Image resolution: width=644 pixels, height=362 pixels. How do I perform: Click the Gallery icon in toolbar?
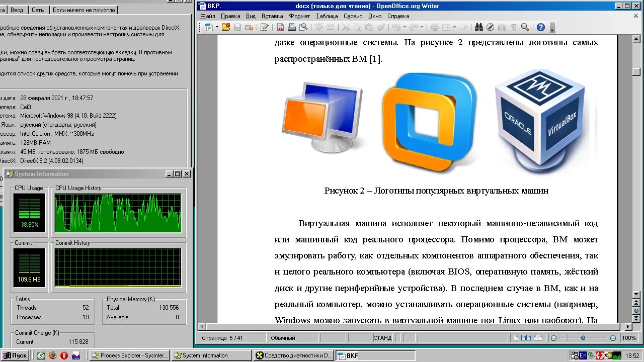pyautogui.click(x=502, y=27)
